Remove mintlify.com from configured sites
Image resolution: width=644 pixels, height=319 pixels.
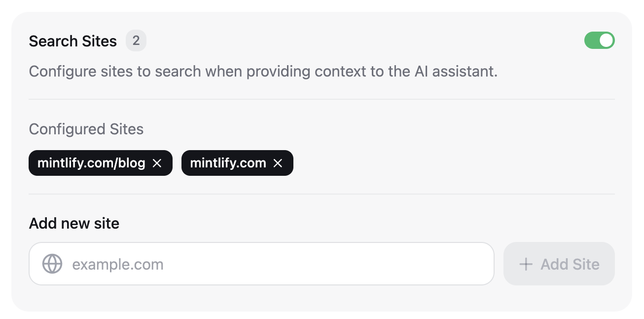[x=278, y=163]
